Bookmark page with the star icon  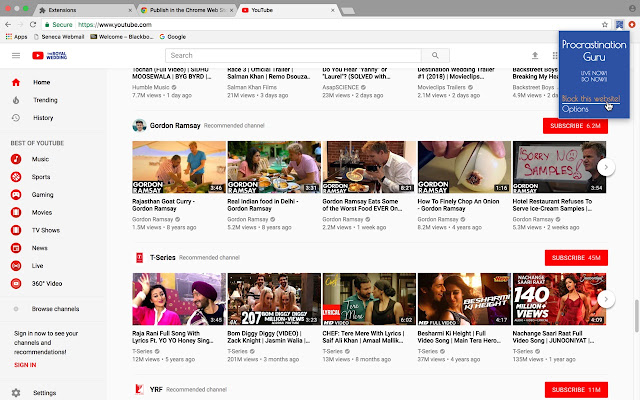tap(605, 24)
